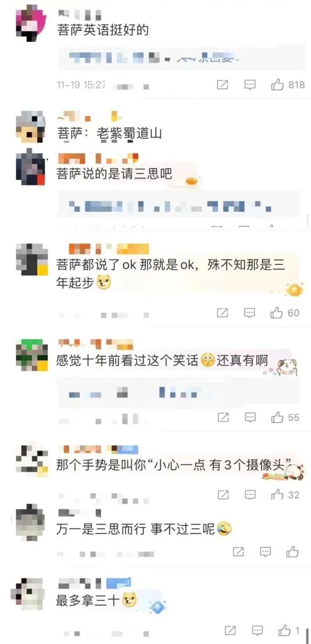Open replies under 菩萨说的是请三思吧 comment
Screen dimensions: 311x644
[178, 205]
